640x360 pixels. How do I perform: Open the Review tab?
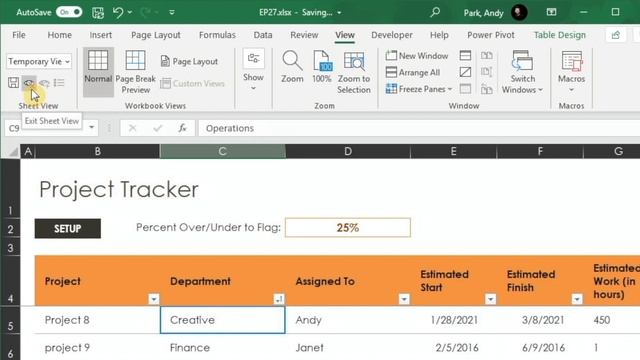(x=304, y=35)
